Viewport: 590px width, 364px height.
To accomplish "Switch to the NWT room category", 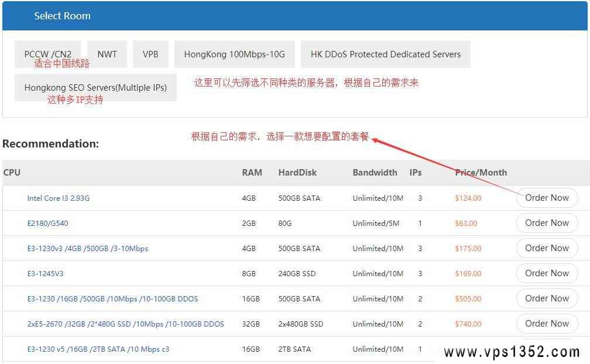I will 107,53.
